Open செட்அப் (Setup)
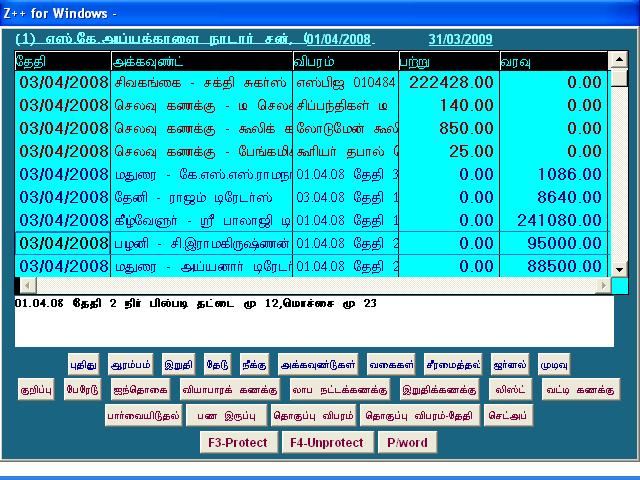Viewport: 640px width, 480px height. click(508, 416)
